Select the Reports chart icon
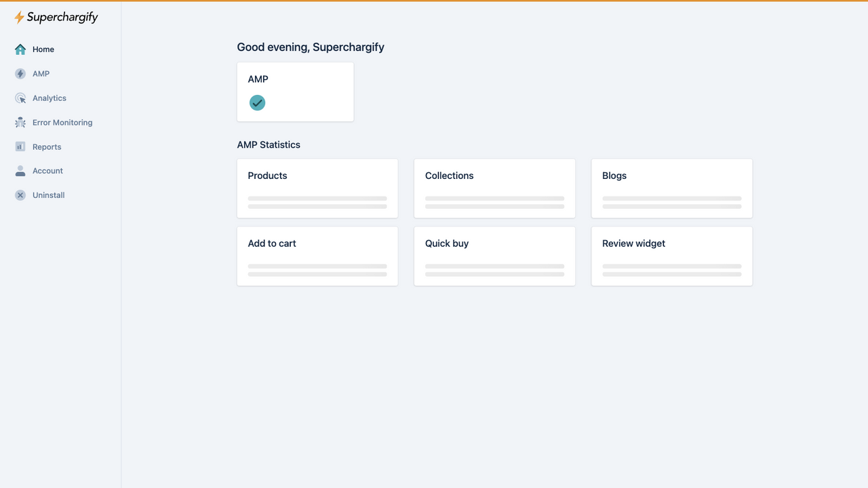Viewport: 868px width, 488px height. 20,146
